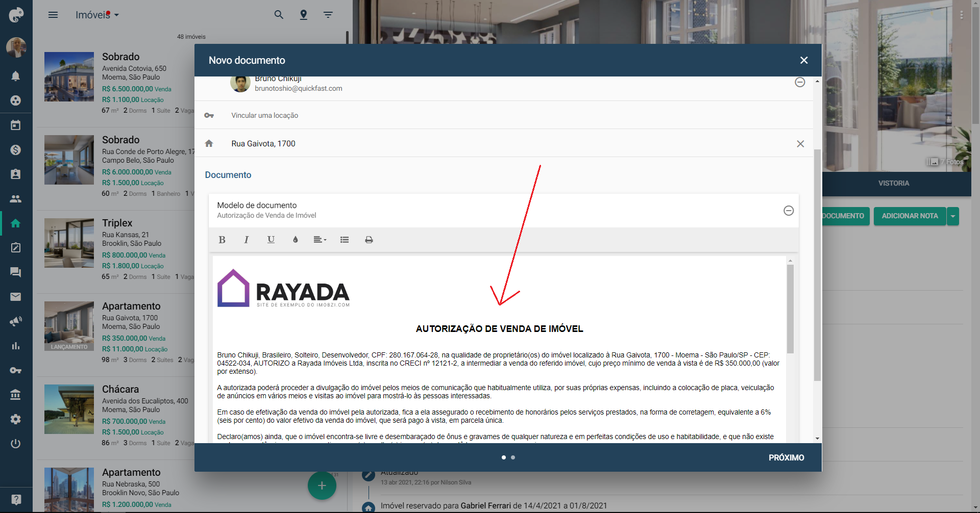Open the bar chart reports icon
This screenshot has width=980, height=513.
click(16, 346)
